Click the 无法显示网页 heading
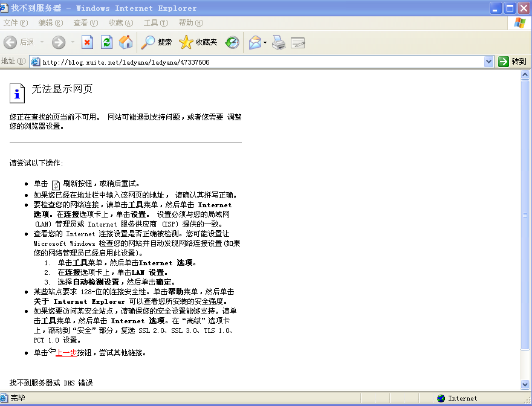 [x=62, y=89]
